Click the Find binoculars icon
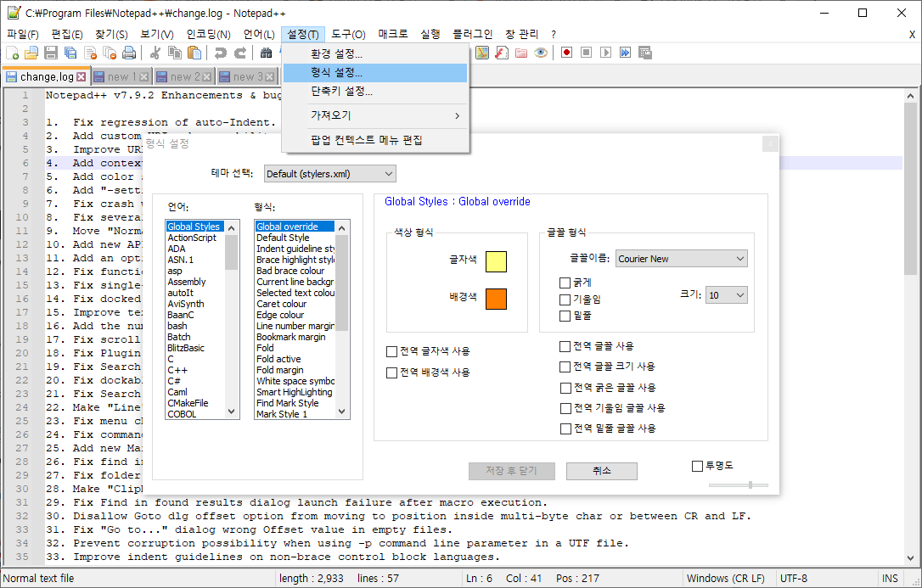The width and height of the screenshot is (922, 588). [267, 53]
